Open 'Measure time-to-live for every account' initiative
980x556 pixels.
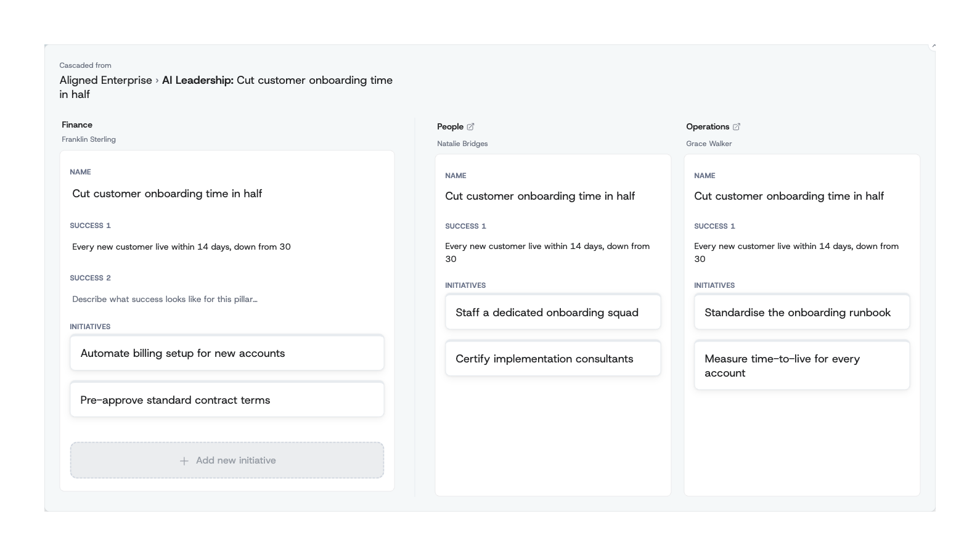(802, 366)
